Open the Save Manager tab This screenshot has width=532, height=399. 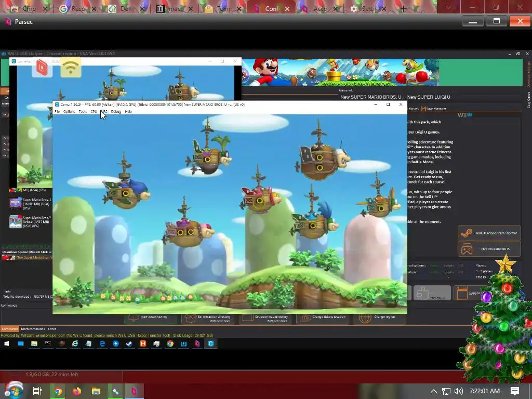tap(434, 109)
